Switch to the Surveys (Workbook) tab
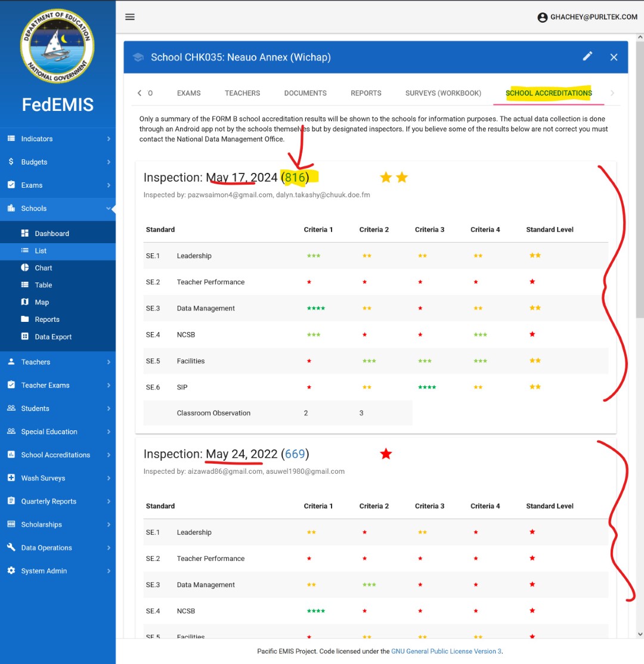The image size is (644, 664). point(443,93)
